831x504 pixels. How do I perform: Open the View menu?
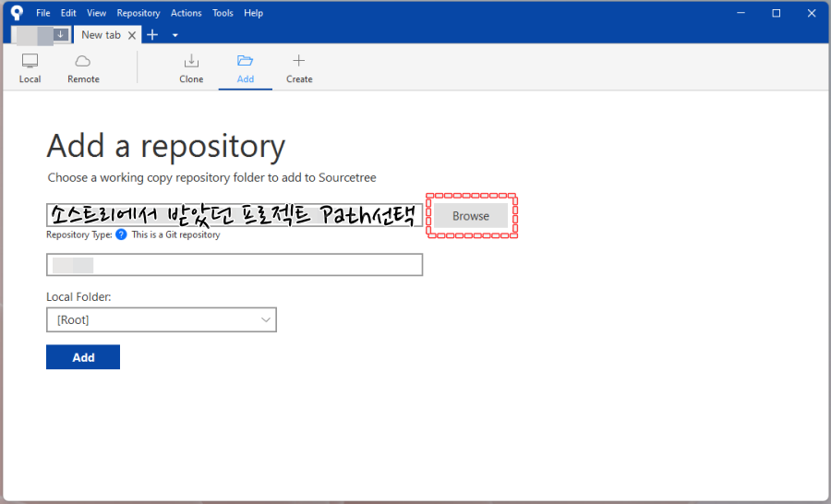96,13
